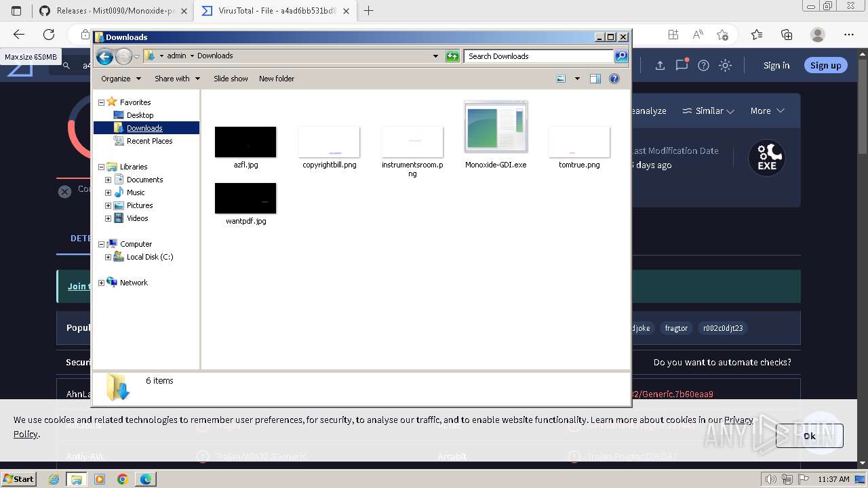
Task: Click the Edge taskbar icon
Action: point(146,479)
